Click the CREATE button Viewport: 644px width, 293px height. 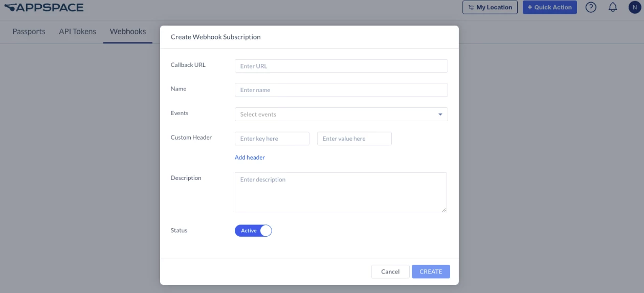[x=431, y=272]
